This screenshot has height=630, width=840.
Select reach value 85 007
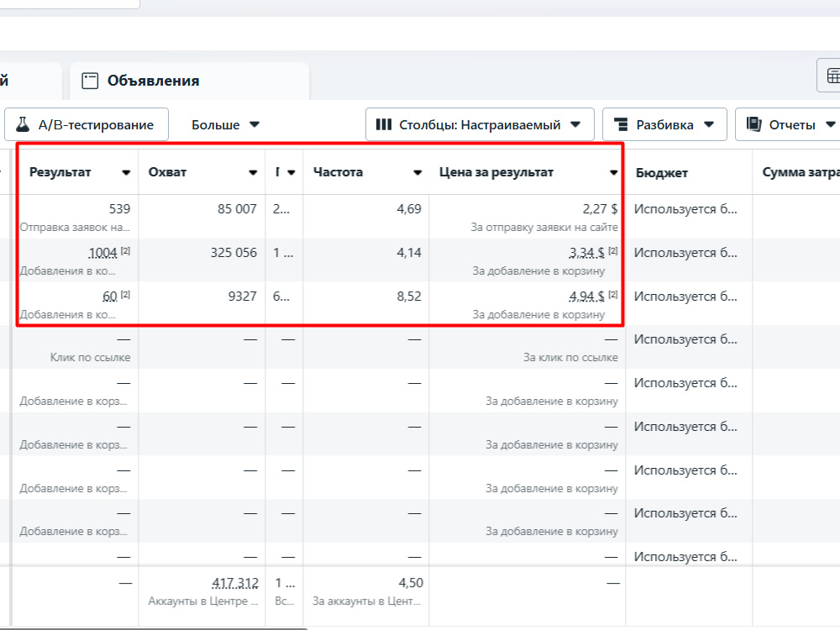[238, 209]
